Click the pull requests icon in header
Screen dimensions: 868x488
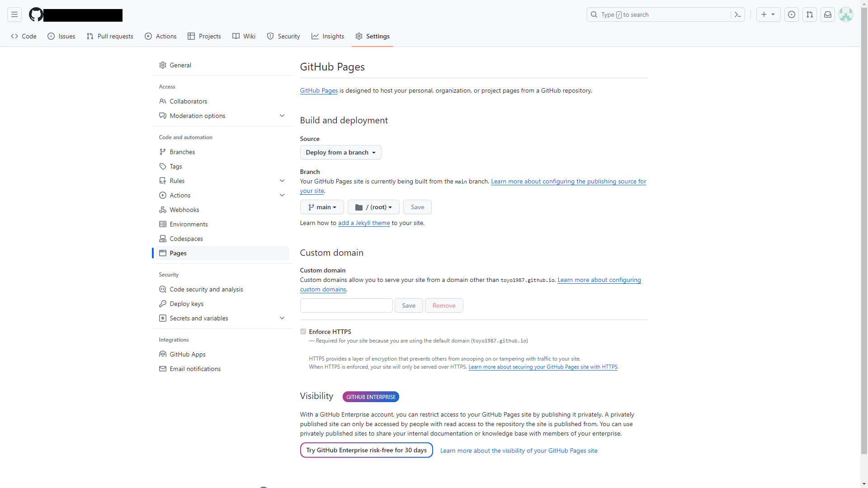[809, 14]
